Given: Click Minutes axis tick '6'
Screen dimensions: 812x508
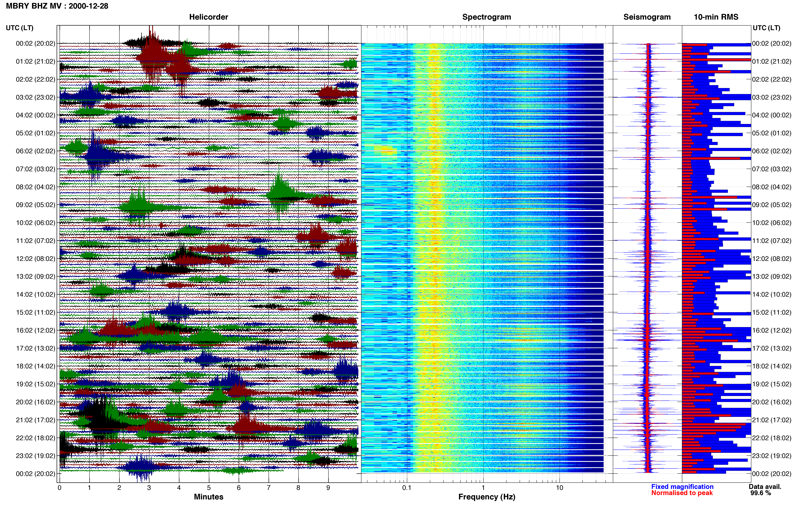Looking at the screenshot, I should tap(239, 488).
